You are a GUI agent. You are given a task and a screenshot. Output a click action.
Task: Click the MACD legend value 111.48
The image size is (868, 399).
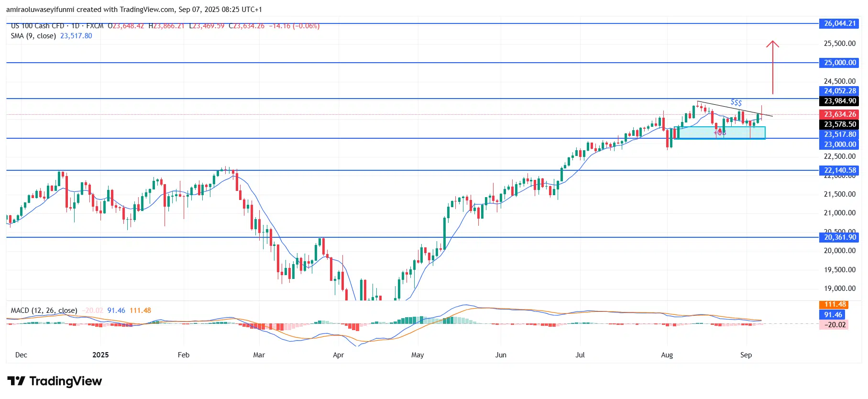140,310
